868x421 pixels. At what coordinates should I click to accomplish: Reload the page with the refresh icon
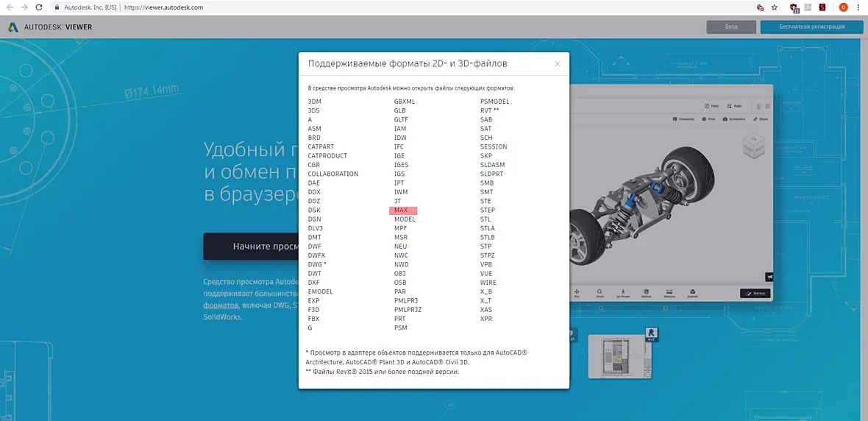tap(39, 7)
